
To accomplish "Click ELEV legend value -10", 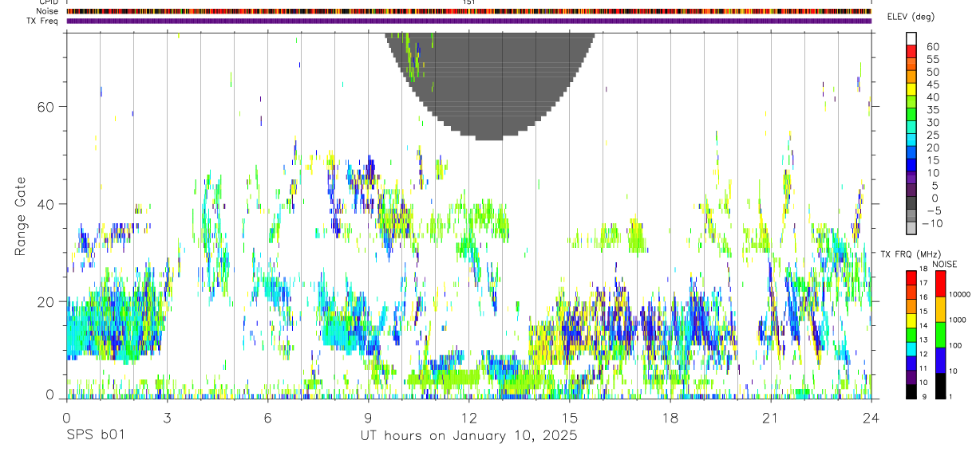I will tap(934, 224).
